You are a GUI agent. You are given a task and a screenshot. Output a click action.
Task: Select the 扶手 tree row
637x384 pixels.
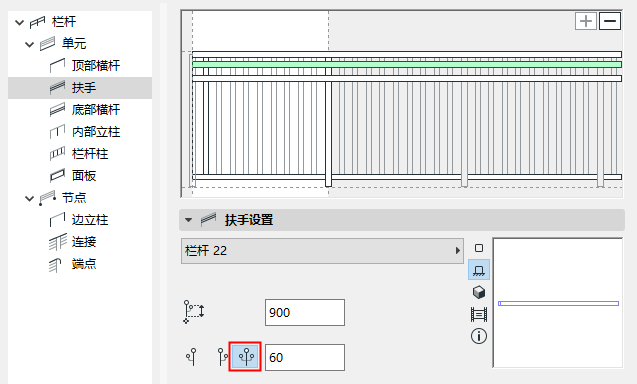click(80, 88)
